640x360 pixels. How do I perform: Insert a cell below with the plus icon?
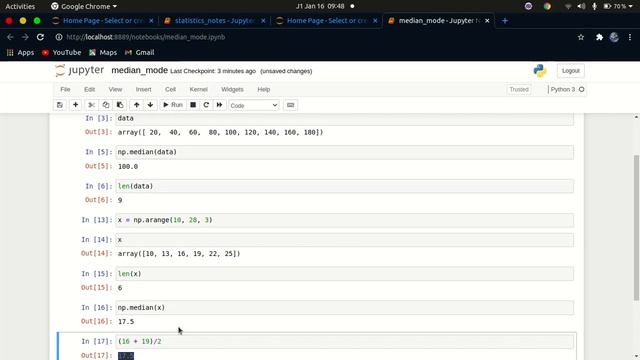pos(76,105)
